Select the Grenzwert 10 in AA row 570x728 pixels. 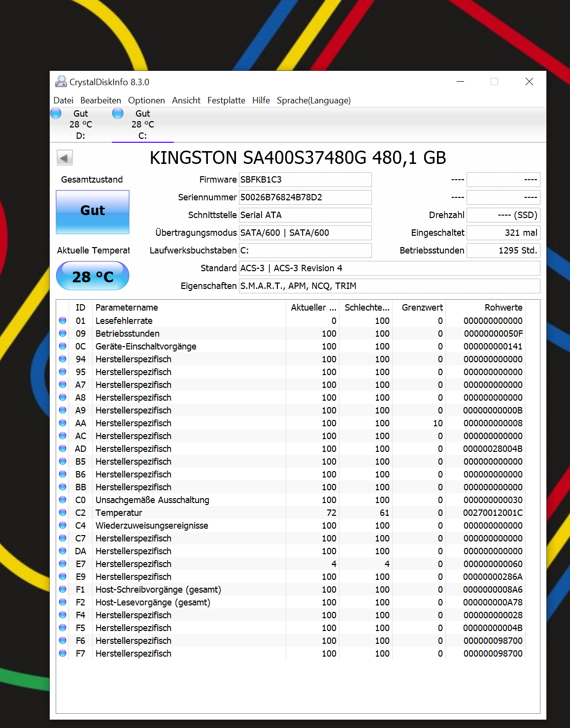(438, 423)
